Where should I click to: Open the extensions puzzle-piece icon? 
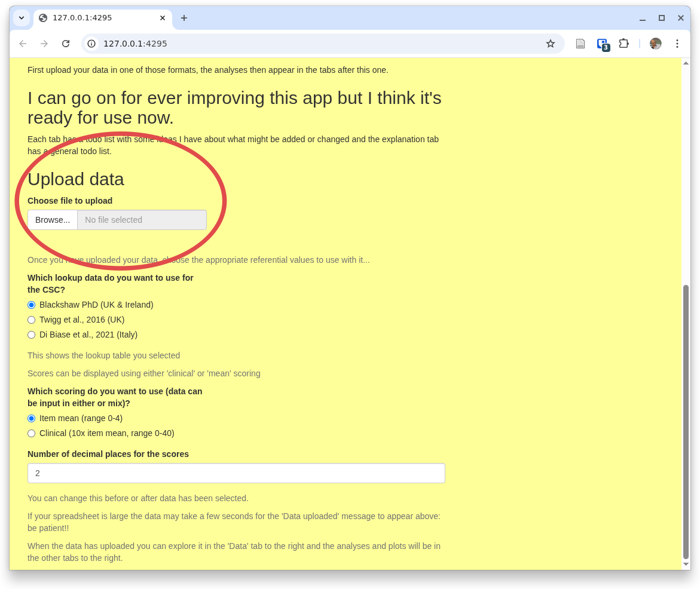(623, 44)
